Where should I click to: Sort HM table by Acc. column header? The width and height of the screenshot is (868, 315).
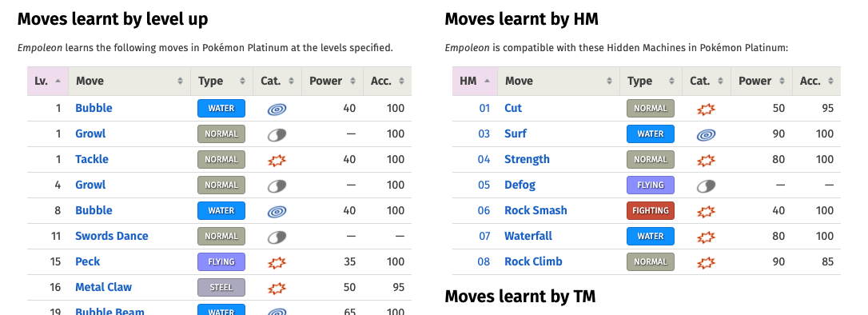tap(817, 81)
